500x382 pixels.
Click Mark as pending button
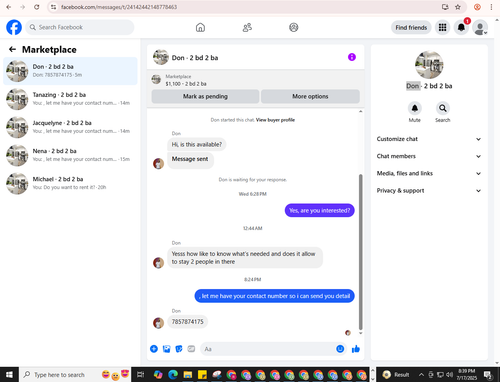coord(205,96)
